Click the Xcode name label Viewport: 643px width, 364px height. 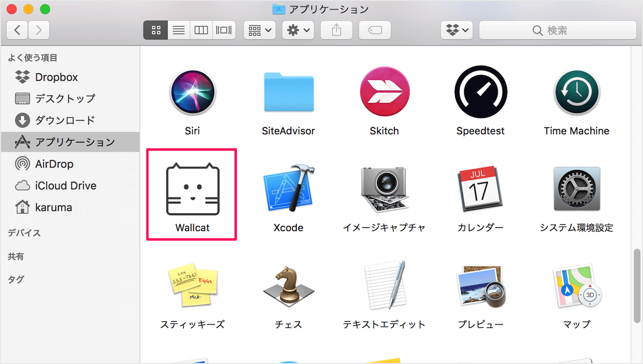288,227
